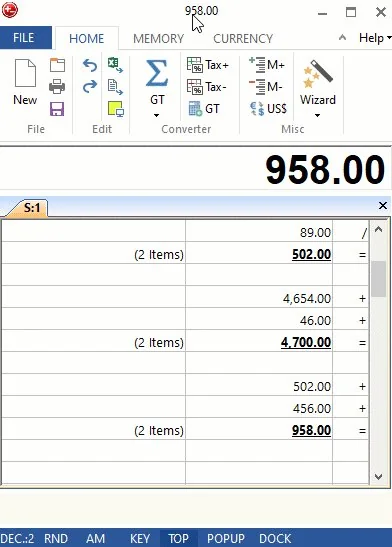Screen dimensions: 392x547
Task: Expand the Wizard dropdown arrow
Action: pyautogui.click(x=317, y=115)
